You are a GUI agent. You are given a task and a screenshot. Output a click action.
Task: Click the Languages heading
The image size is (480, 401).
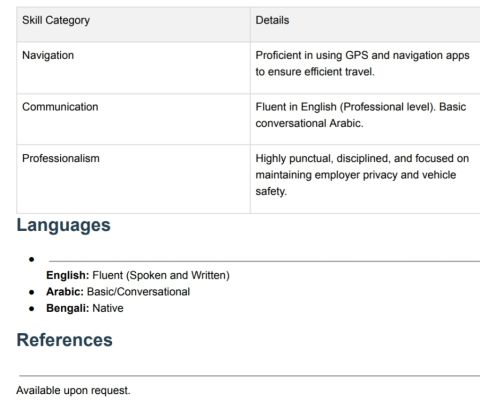tap(63, 225)
